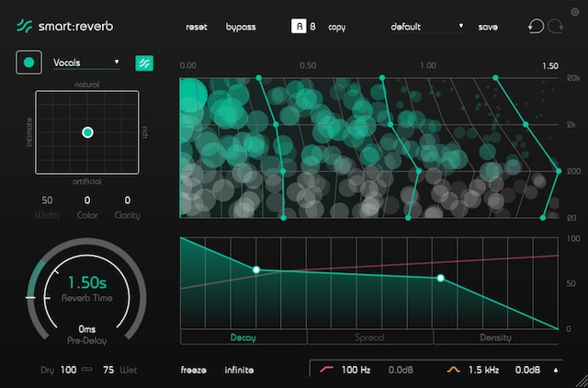
Task: Select the B comparison state
Action: click(x=312, y=27)
